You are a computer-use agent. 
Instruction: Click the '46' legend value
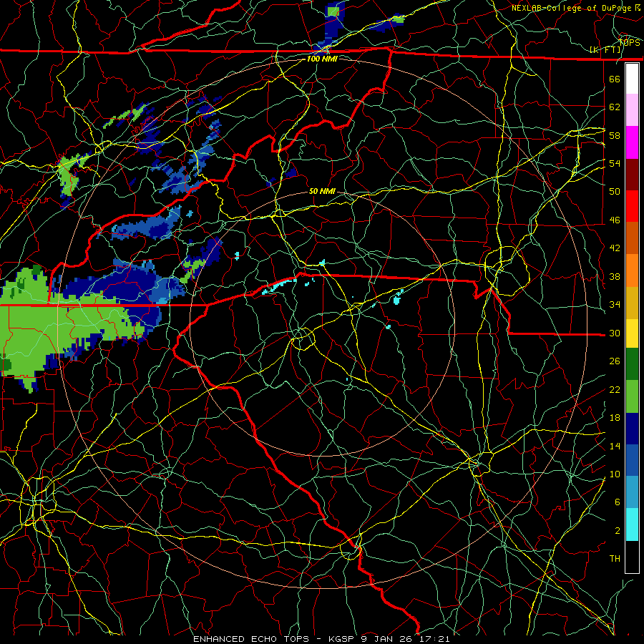[615, 220]
